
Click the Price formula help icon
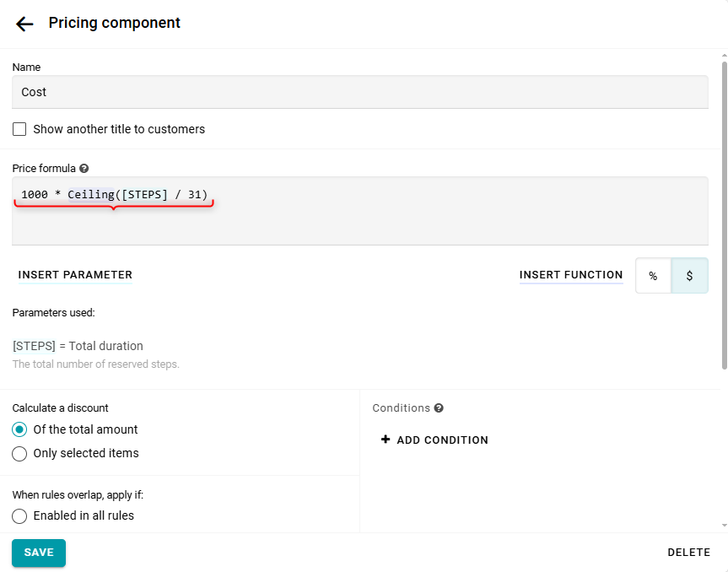tap(84, 169)
